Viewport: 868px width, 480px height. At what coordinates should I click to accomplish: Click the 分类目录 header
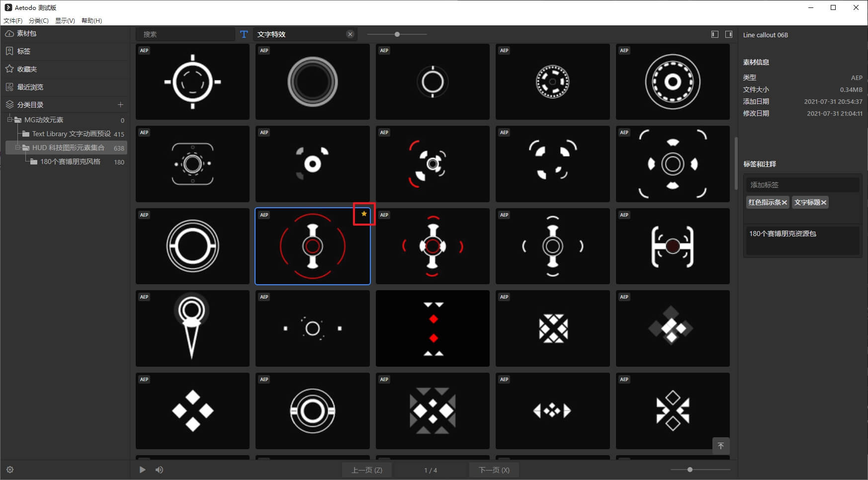[x=30, y=105]
